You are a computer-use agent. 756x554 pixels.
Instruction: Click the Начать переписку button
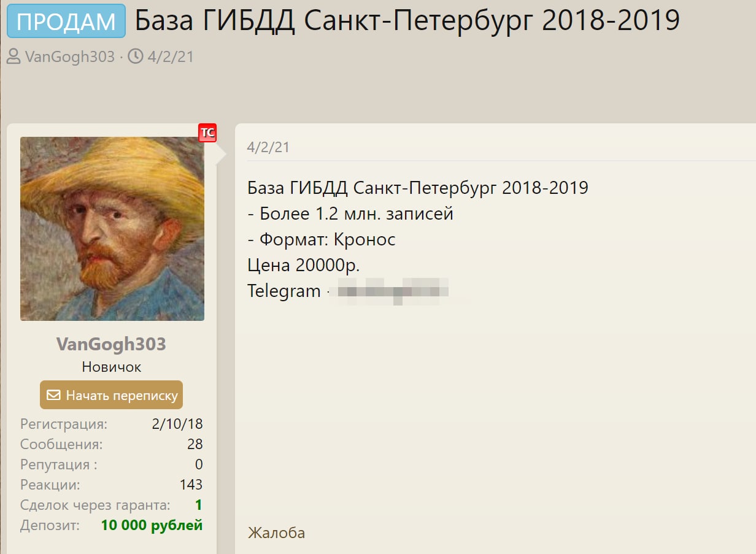[112, 395]
